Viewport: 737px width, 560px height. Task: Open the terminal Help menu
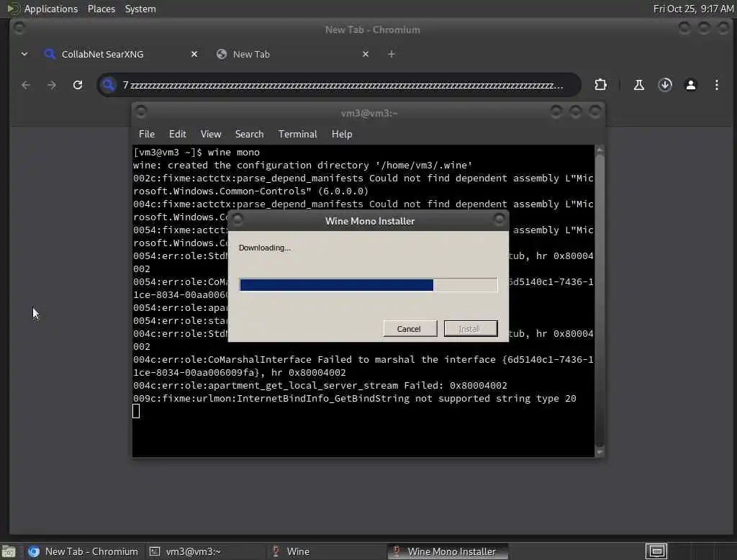click(342, 134)
